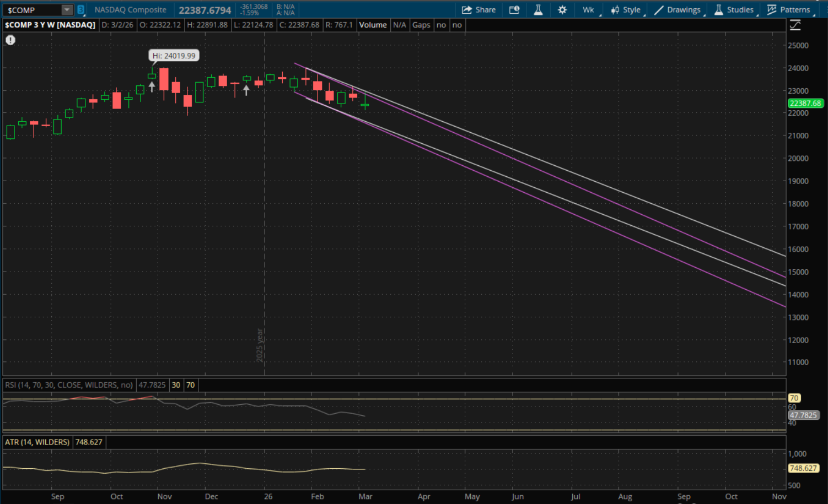Click the up arrow marker near November
The height and width of the screenshot is (504, 828).
coord(152,86)
